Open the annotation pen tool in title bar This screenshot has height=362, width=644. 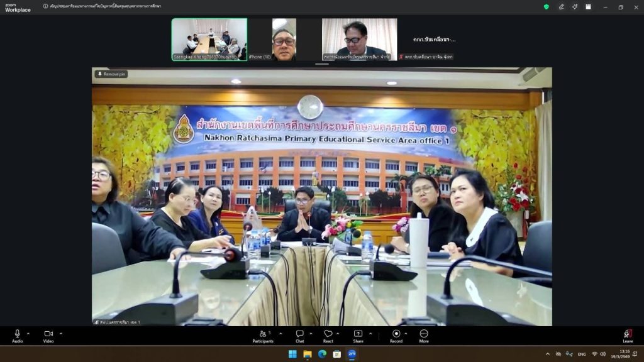(x=562, y=7)
